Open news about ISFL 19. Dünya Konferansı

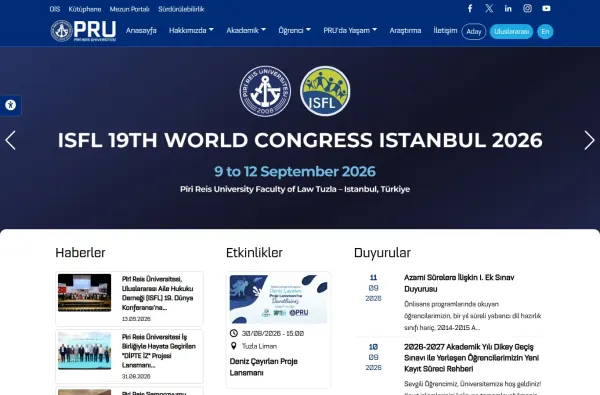(158, 293)
